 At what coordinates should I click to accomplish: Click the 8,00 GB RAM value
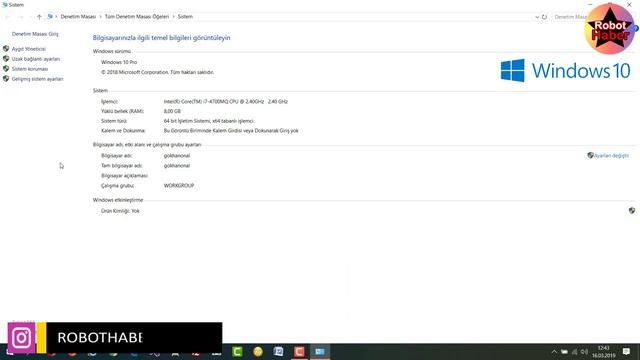172,111
